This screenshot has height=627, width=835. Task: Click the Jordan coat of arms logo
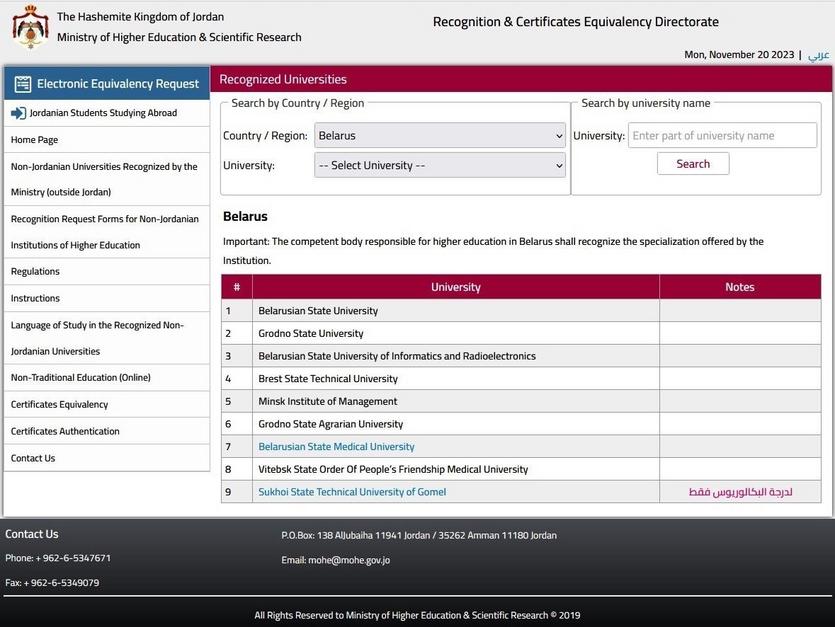click(30, 27)
